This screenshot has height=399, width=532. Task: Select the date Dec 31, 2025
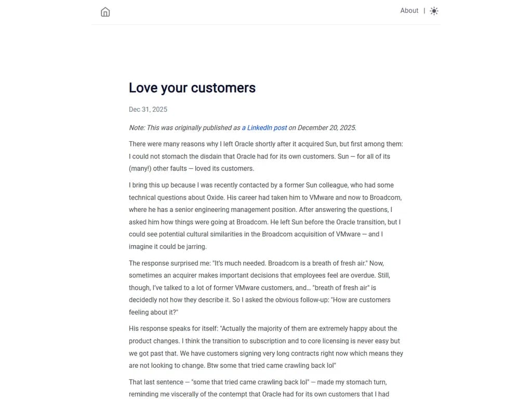tap(148, 109)
